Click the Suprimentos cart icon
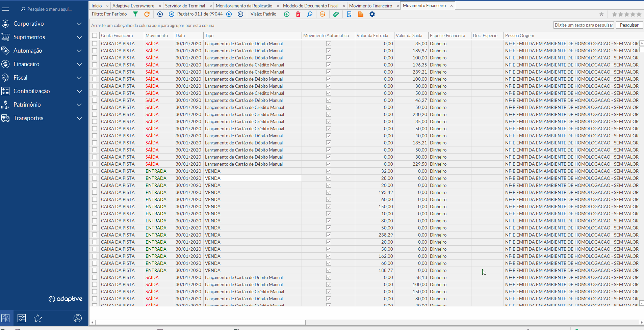Image resolution: width=644 pixels, height=330 pixels. click(x=5, y=37)
